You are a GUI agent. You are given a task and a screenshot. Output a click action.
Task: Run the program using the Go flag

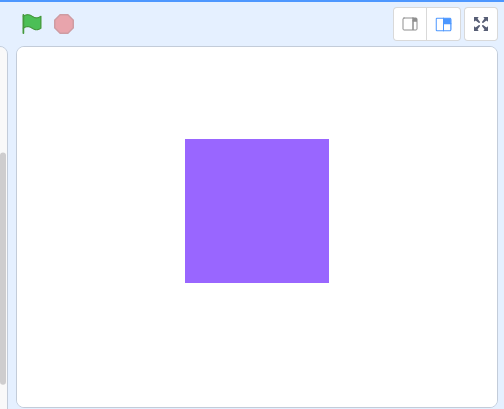32,24
